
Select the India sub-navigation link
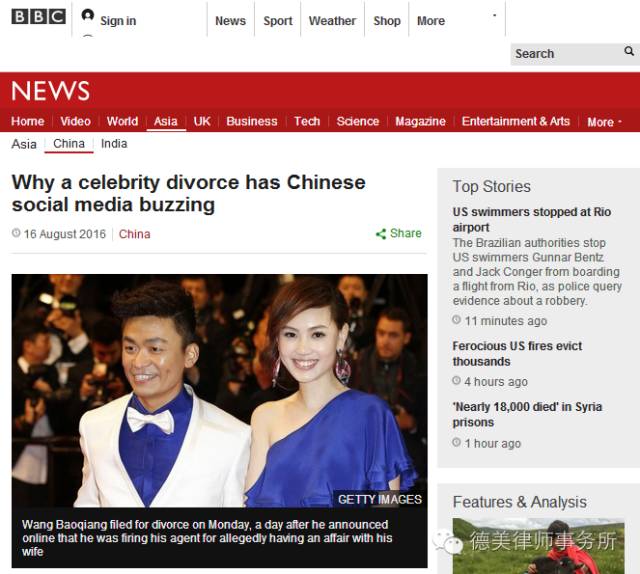click(114, 144)
